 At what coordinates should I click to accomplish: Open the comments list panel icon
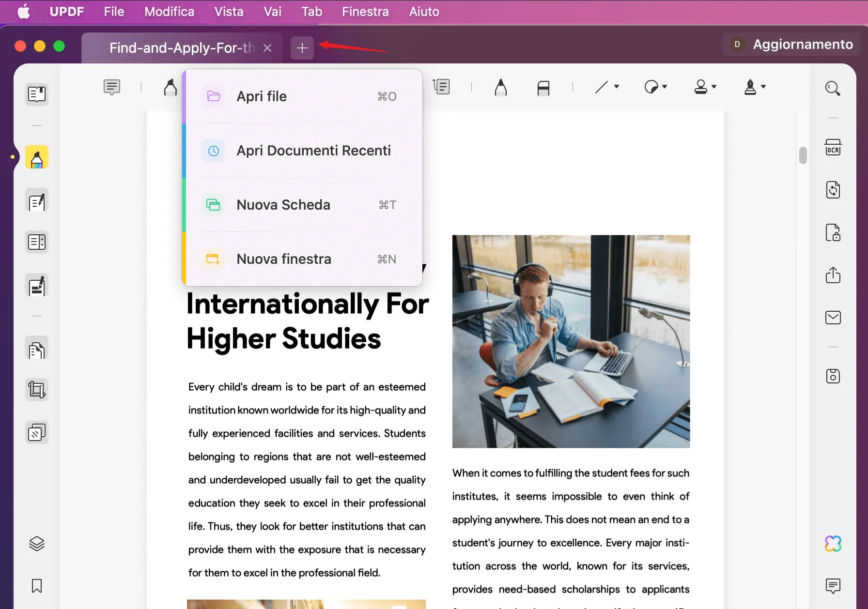click(x=833, y=586)
